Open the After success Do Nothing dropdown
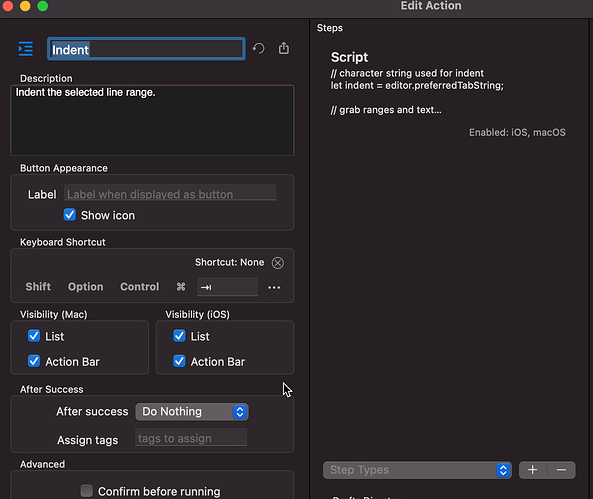 (192, 412)
